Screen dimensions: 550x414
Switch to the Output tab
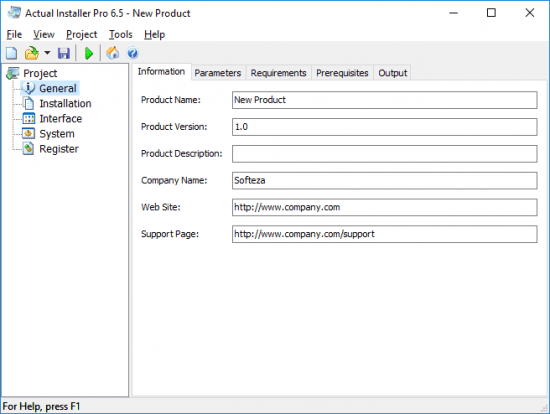[393, 73]
